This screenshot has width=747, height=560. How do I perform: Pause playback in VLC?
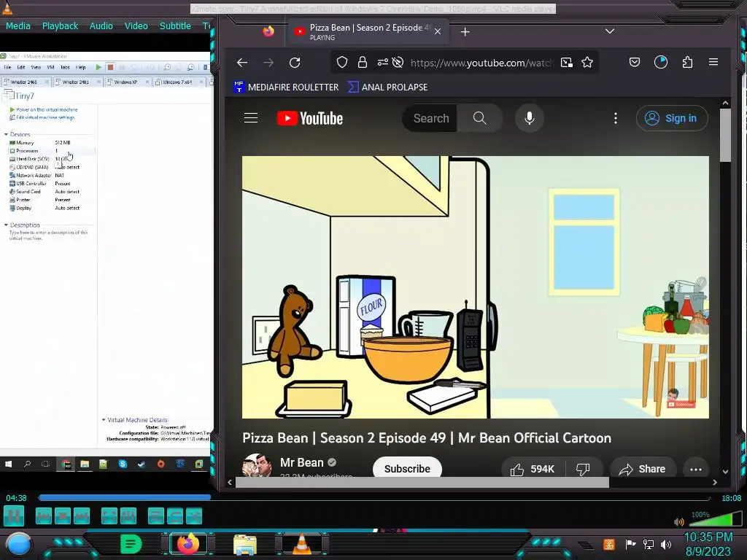pos(14,516)
